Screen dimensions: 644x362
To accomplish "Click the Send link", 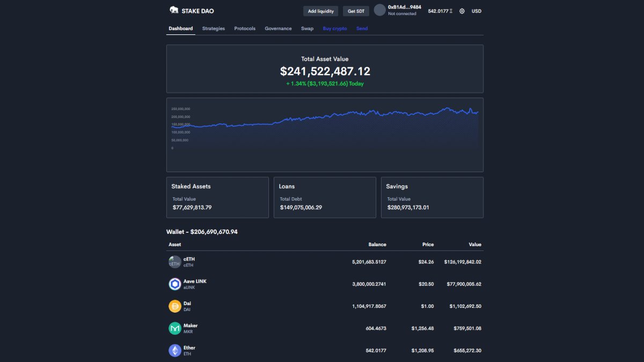I will (x=362, y=28).
